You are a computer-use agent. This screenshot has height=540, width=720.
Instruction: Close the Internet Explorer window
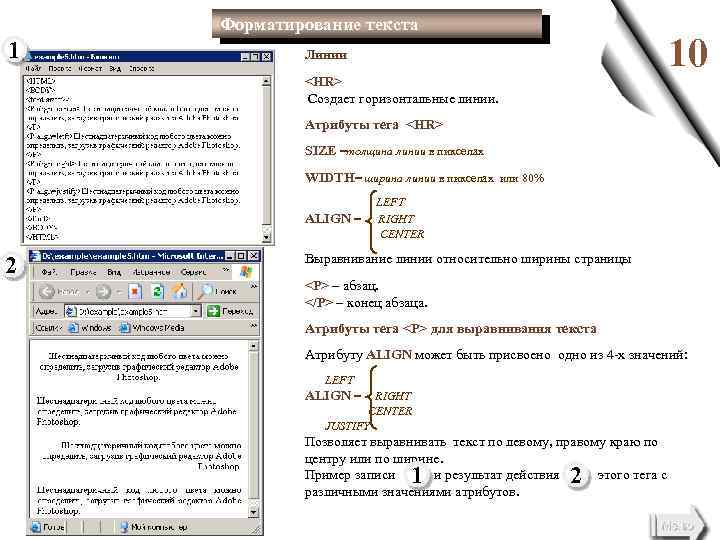click(253, 256)
